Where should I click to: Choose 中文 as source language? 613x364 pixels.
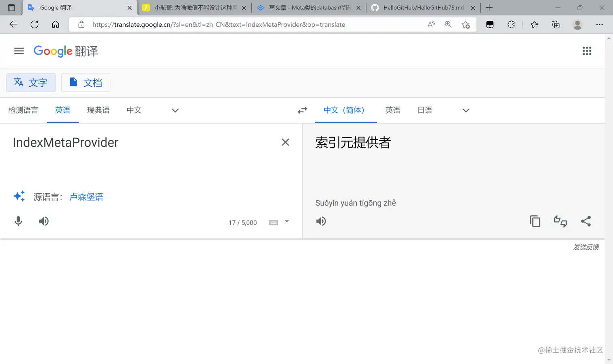point(134,110)
